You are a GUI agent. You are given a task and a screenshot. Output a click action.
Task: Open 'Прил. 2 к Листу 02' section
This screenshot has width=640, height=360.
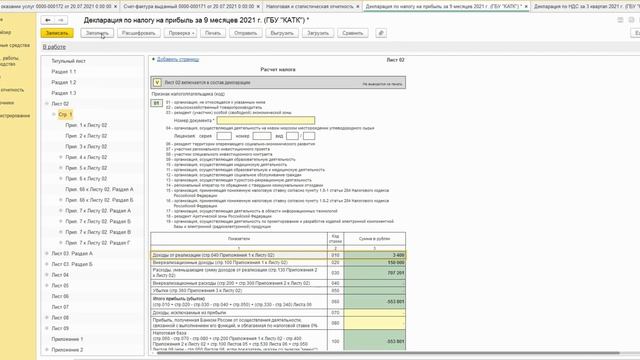pyautogui.click(x=86, y=136)
